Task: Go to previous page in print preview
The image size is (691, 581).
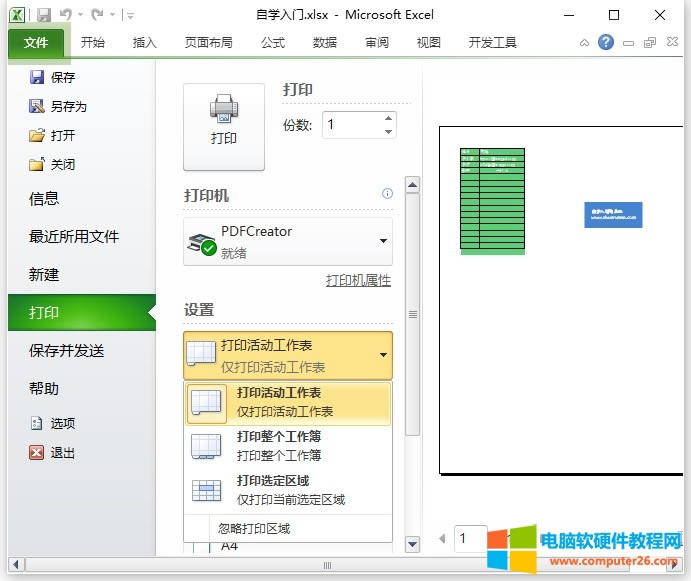Action: [x=442, y=538]
